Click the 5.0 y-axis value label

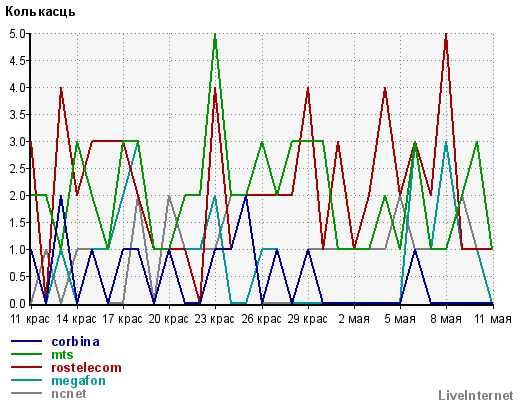click(17, 34)
